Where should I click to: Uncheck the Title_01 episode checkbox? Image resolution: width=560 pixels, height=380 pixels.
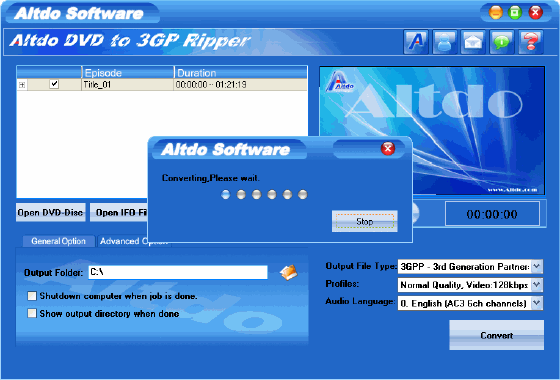point(54,84)
